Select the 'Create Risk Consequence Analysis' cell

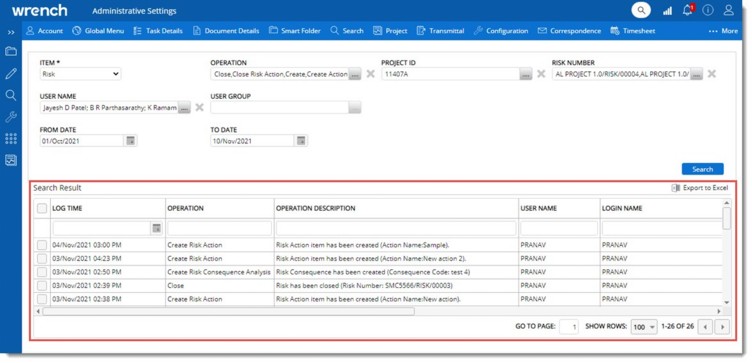tap(219, 272)
